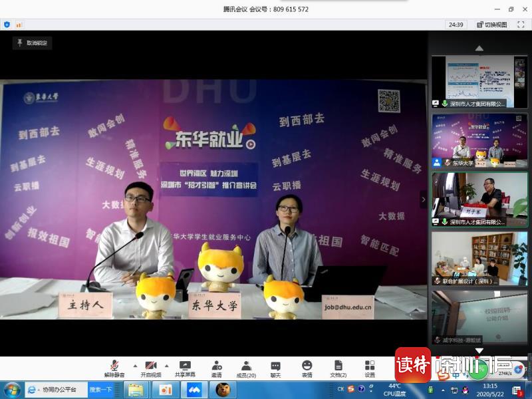Click the blue security shield icon
The image size is (532, 399).
pos(7,25)
